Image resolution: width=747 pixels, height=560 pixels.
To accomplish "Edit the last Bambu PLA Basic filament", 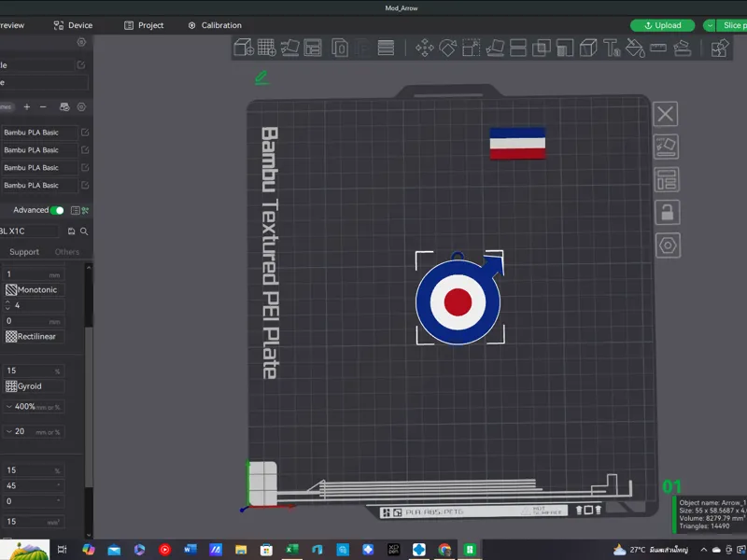I will pos(85,185).
